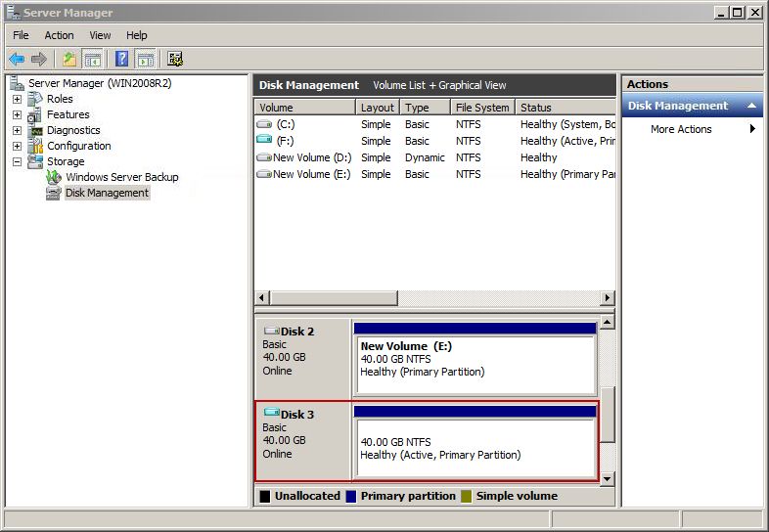Expand the Diagnostics tree node
This screenshot has height=532, width=769.
pyautogui.click(x=18, y=130)
